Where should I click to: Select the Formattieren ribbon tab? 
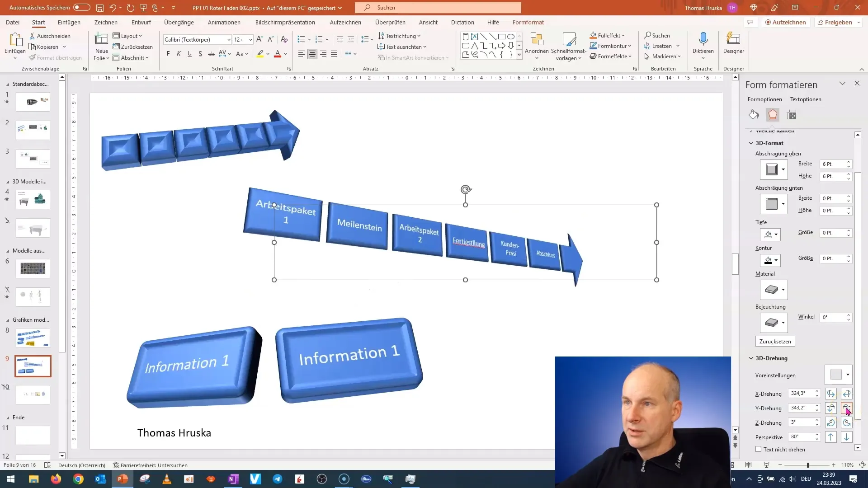(528, 22)
